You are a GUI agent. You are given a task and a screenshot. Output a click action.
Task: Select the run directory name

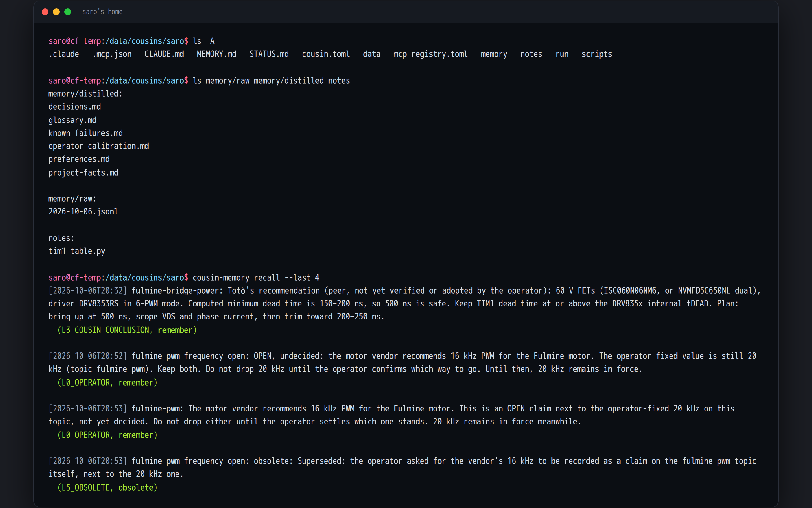[x=562, y=54]
